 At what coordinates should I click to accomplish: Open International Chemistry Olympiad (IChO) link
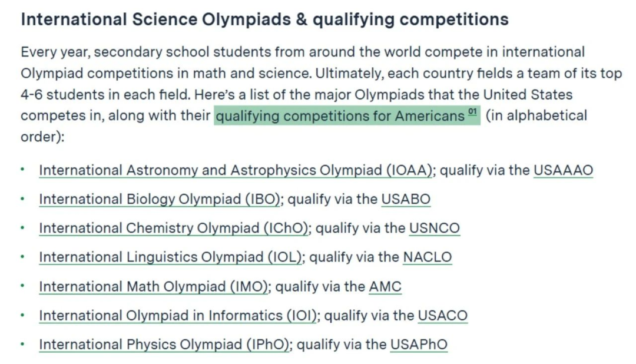[x=174, y=228]
